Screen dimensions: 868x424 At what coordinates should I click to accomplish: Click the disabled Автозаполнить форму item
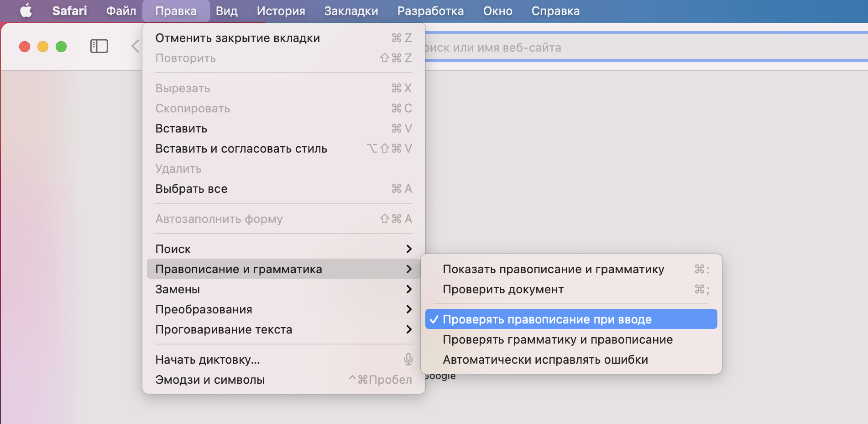[284, 219]
